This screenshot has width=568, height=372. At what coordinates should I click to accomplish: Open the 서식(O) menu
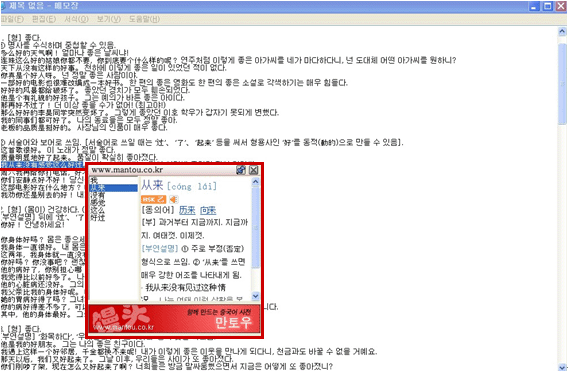click(76, 19)
